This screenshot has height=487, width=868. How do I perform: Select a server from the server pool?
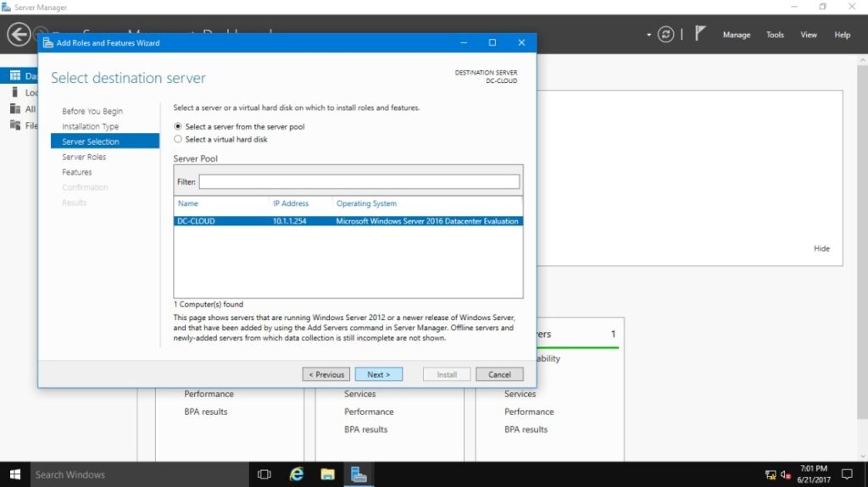click(178, 126)
